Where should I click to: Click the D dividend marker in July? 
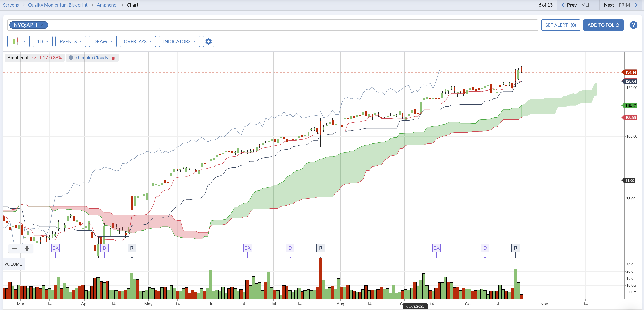[290, 248]
